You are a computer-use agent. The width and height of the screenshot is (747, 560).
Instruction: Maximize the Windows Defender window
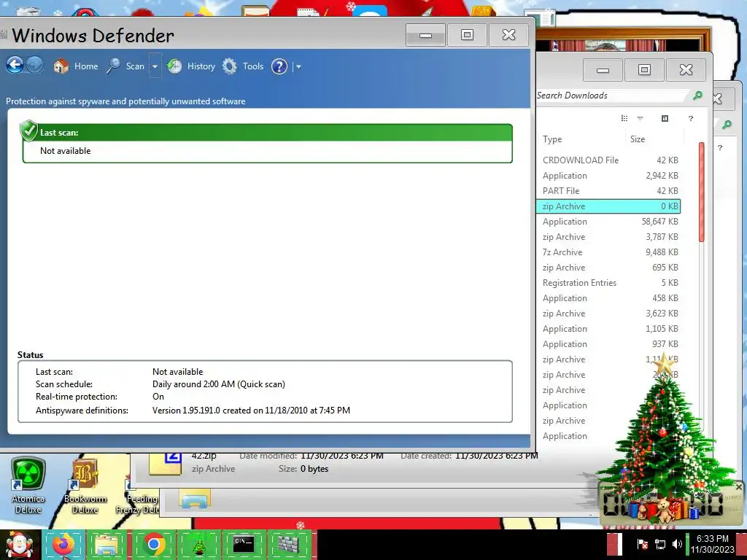(468, 35)
